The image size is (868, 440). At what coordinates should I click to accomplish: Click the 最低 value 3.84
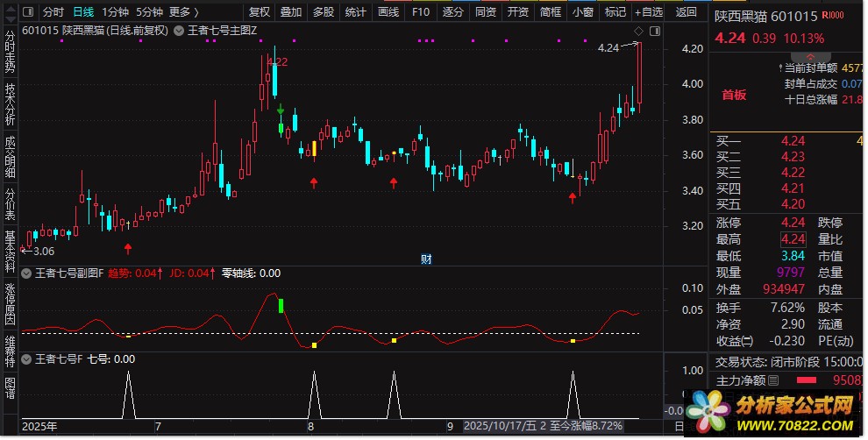click(793, 256)
